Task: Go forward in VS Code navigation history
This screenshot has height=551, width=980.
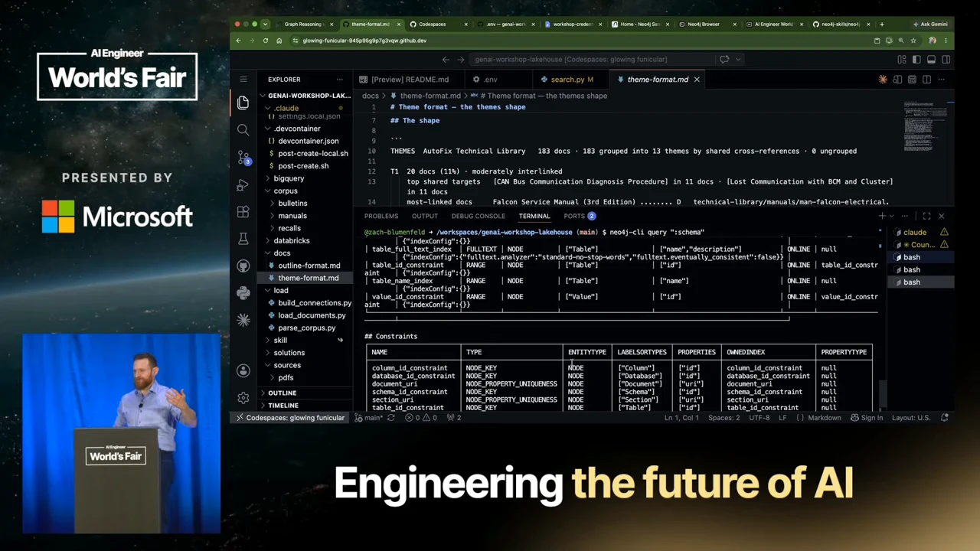Action: [x=461, y=59]
